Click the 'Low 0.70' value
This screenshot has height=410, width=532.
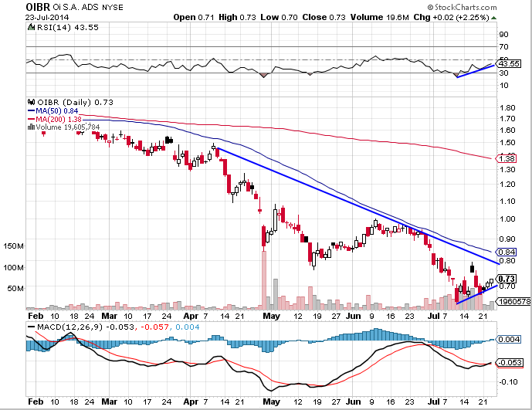click(279, 17)
